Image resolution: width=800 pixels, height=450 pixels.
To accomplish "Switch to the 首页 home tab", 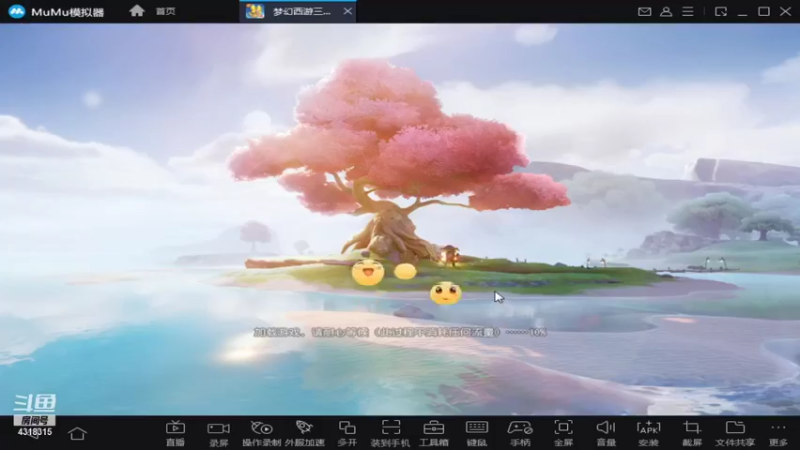I will click(153, 11).
